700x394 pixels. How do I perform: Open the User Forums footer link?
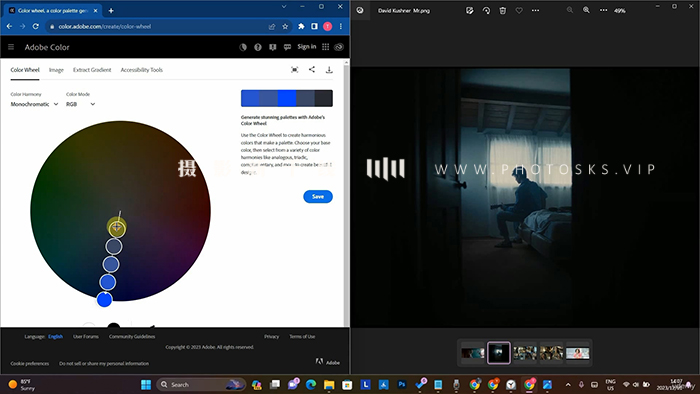[86, 336]
